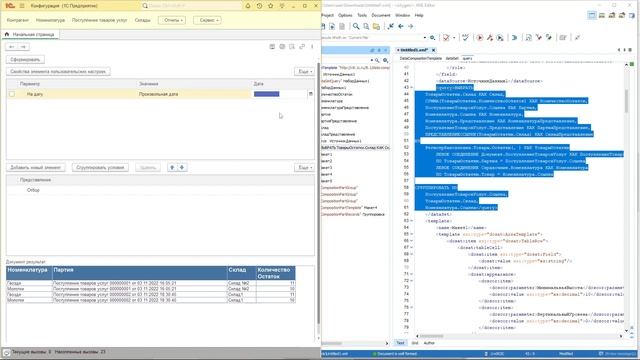This screenshot has height=360, width=640.
Task: Open the Номенклатура section in 1C
Action: pyautogui.click(x=50, y=20)
